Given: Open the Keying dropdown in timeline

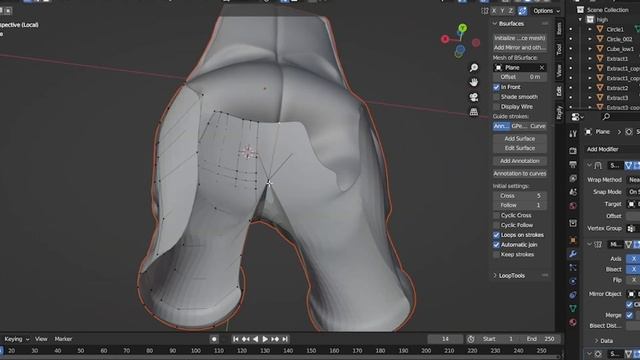Looking at the screenshot, I should click(x=17, y=339).
